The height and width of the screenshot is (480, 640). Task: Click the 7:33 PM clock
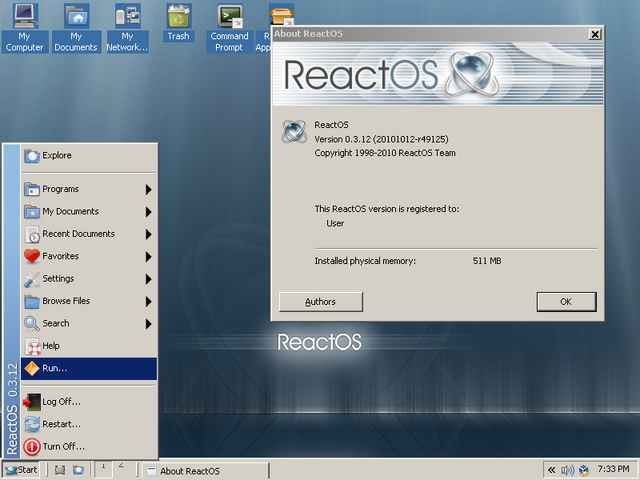[613, 469]
